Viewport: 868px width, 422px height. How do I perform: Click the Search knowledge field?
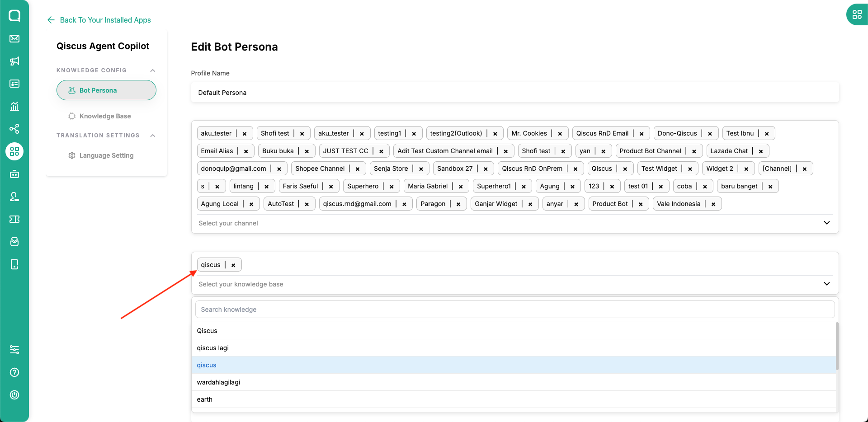(515, 309)
